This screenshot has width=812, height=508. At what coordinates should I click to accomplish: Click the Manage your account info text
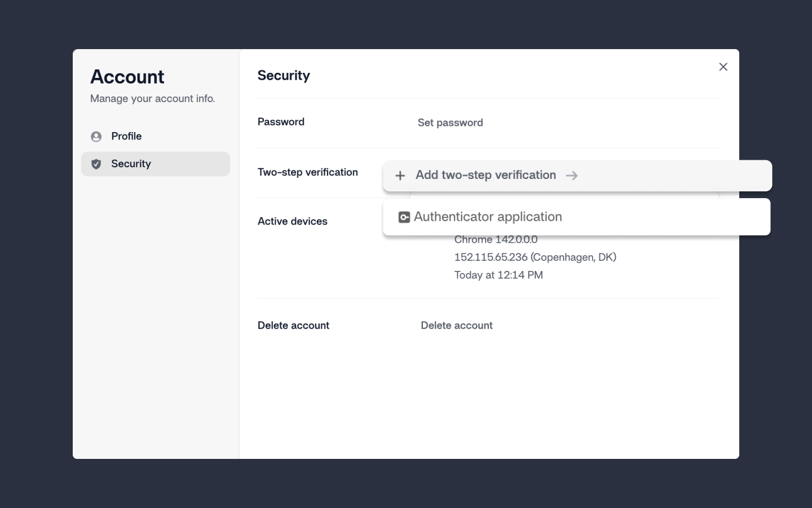tap(152, 98)
